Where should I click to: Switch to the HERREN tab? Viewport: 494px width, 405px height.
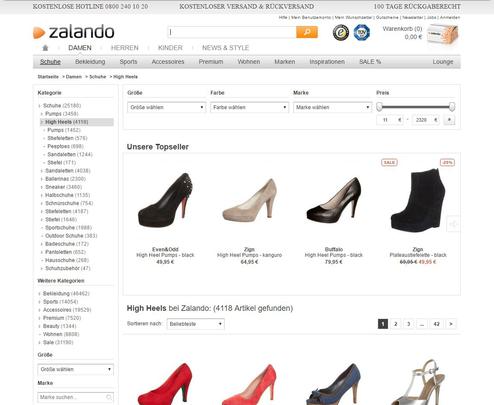[124, 48]
